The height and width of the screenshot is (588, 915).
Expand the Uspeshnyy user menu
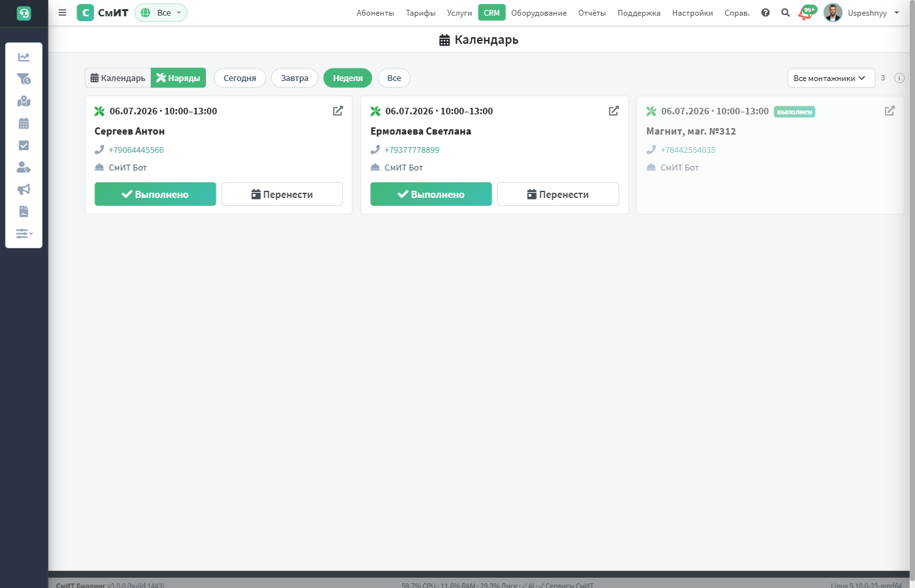[862, 12]
